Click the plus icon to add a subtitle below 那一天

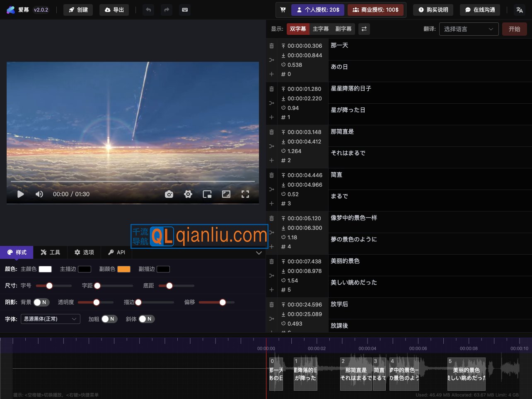[271, 74]
